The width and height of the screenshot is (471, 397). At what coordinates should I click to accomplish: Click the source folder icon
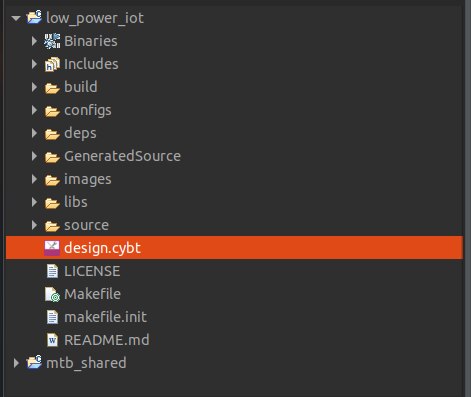click(52, 226)
